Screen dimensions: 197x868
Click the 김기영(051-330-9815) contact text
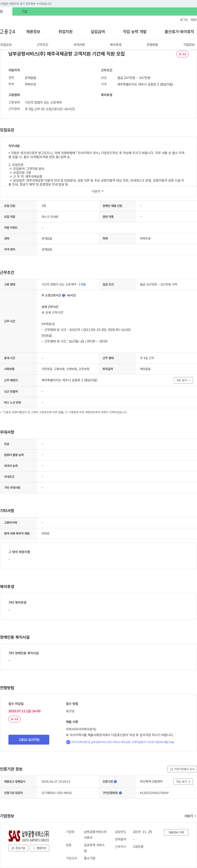pyautogui.click(x=56, y=793)
